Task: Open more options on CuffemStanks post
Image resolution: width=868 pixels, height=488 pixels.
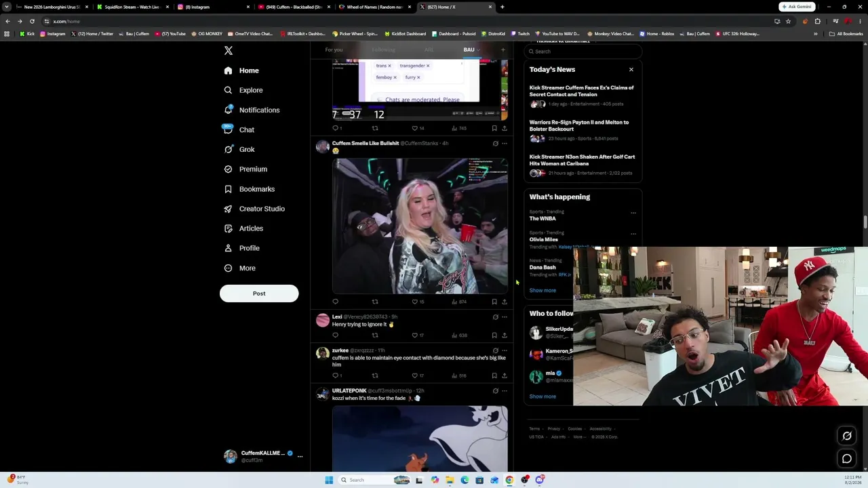Action: [x=504, y=144]
